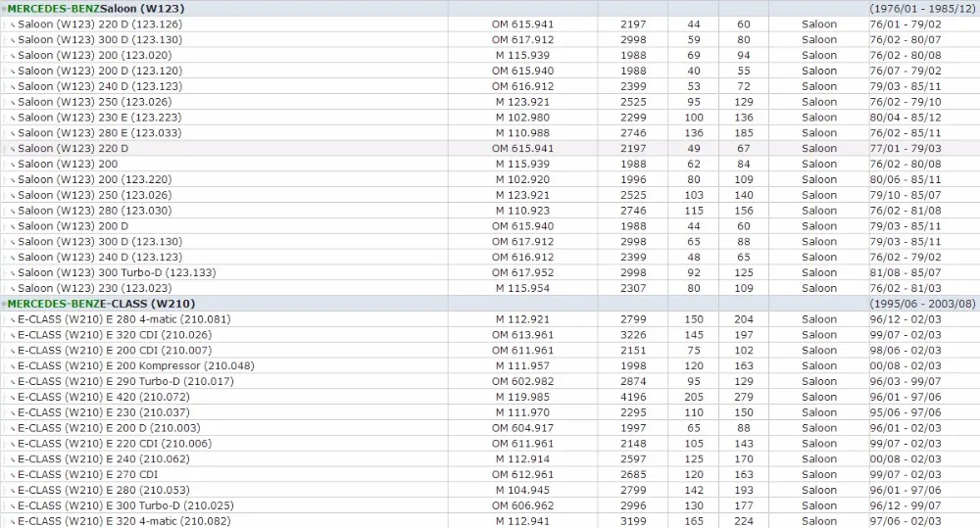Click engine code OM 617.952
This screenshot has height=528, width=980.
pyautogui.click(x=522, y=272)
